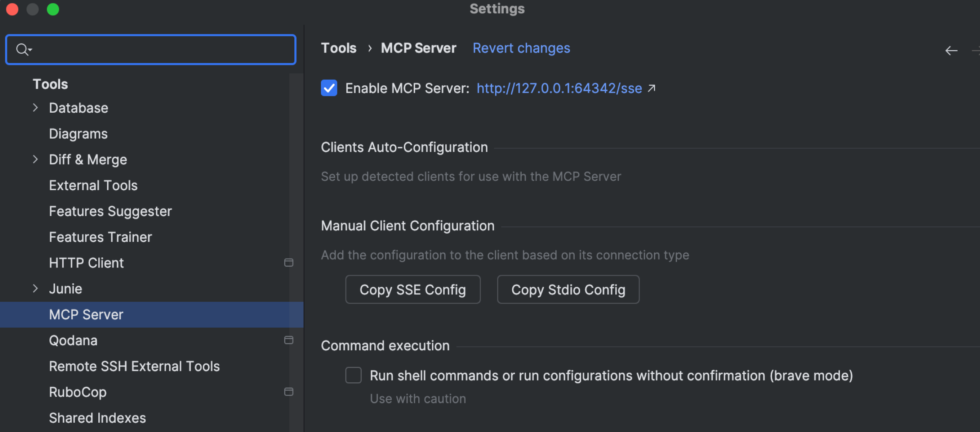This screenshot has height=432, width=980.
Task: Click the green zoom window button
Action: [x=53, y=9]
